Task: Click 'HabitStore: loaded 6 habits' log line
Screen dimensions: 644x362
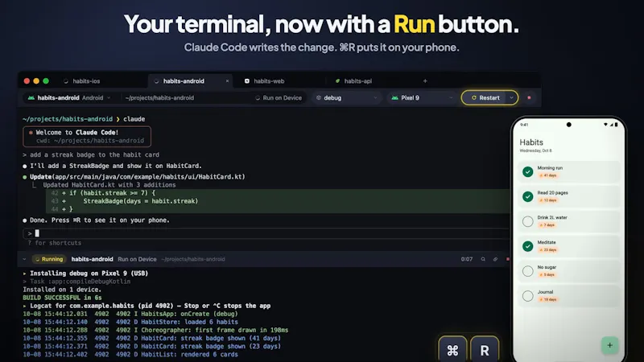Action: click(x=130, y=323)
